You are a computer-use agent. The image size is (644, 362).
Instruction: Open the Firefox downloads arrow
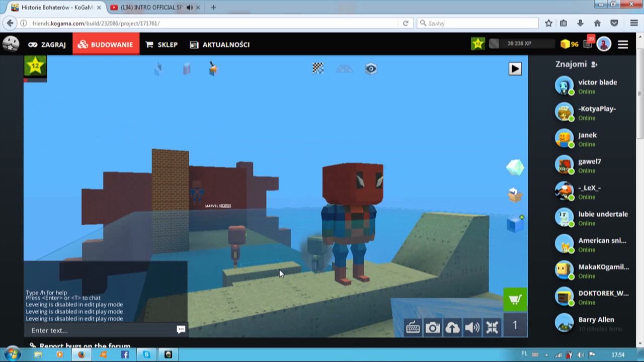[x=580, y=23]
